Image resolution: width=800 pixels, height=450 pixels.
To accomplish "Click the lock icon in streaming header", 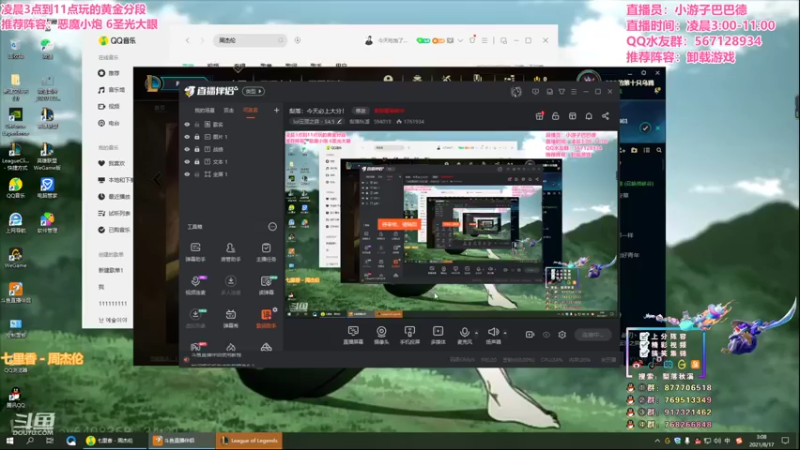I will 556,116.
